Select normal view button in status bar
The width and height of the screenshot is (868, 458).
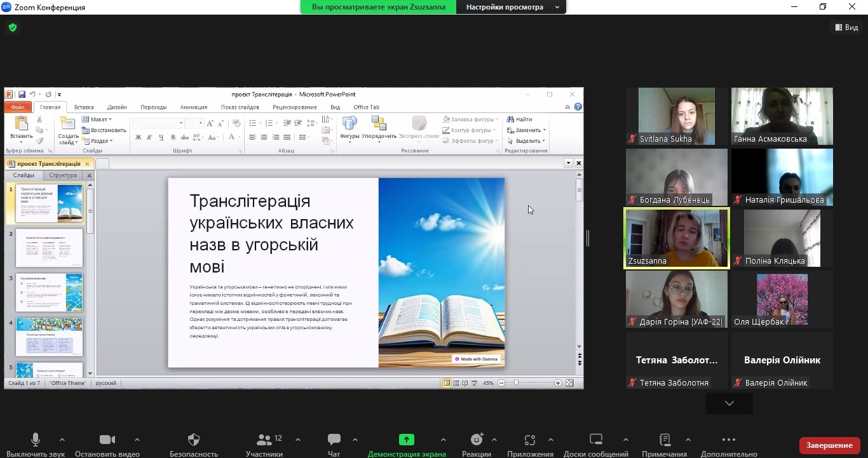(447, 383)
